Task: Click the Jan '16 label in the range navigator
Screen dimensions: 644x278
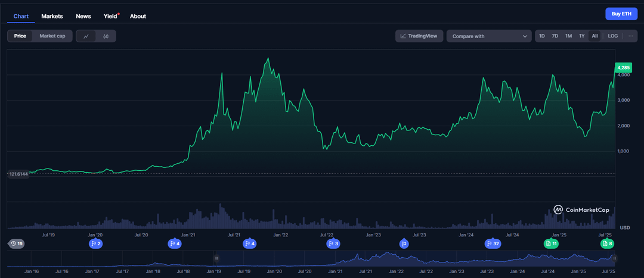Action: click(32, 271)
